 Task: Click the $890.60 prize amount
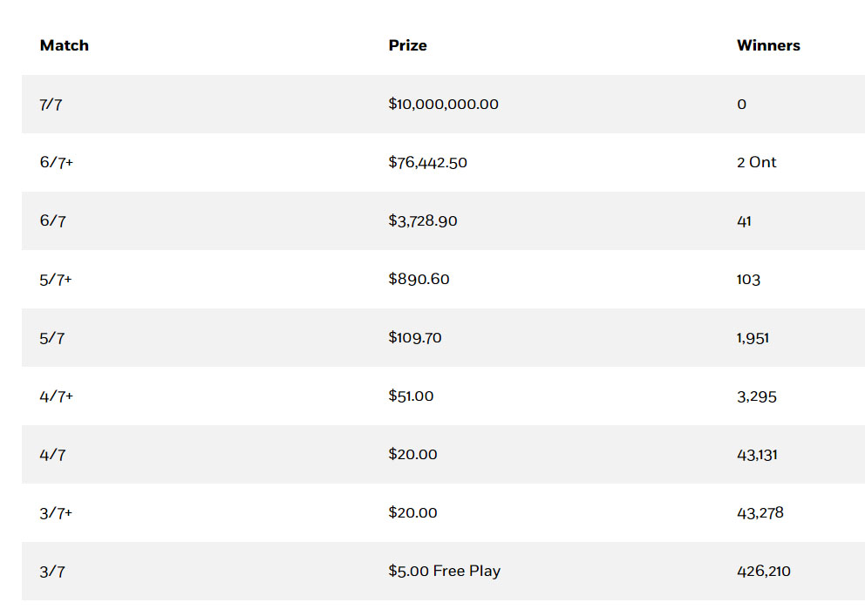pos(419,280)
